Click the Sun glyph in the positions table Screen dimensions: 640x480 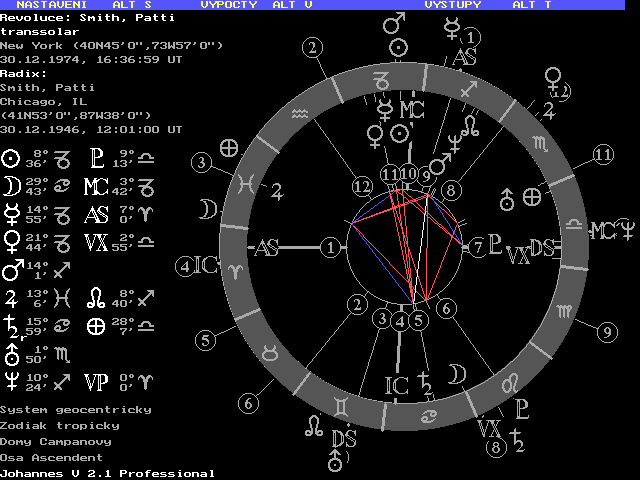point(11,158)
